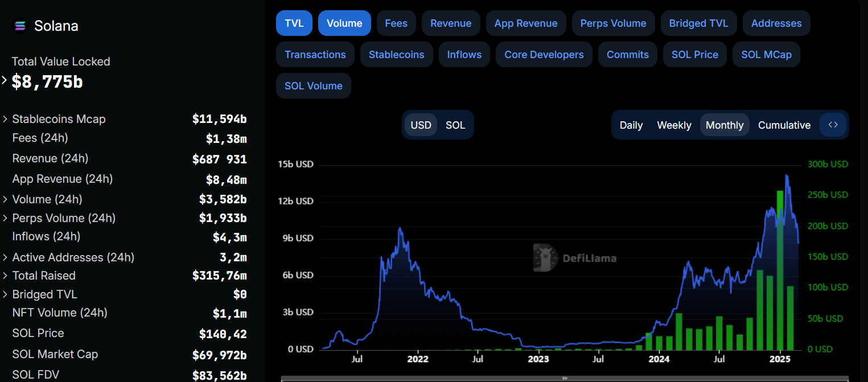This screenshot has height=382, width=868.
Task: Click the $315,76m total raised value
Action: tap(219, 276)
